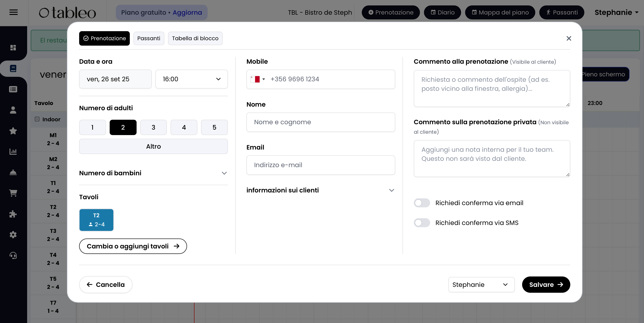644x323 pixels.
Task: Click the tableo logo
Action: (x=67, y=12)
